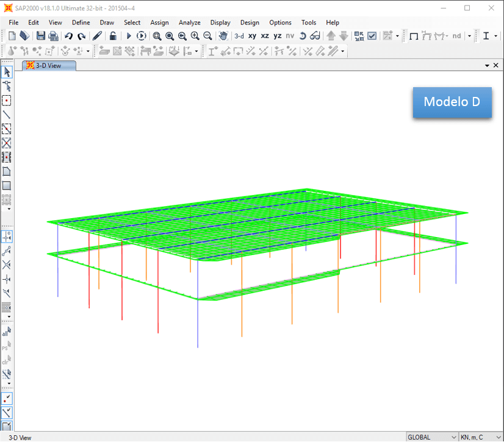Click the 3-d view button in the toolbar

point(239,35)
